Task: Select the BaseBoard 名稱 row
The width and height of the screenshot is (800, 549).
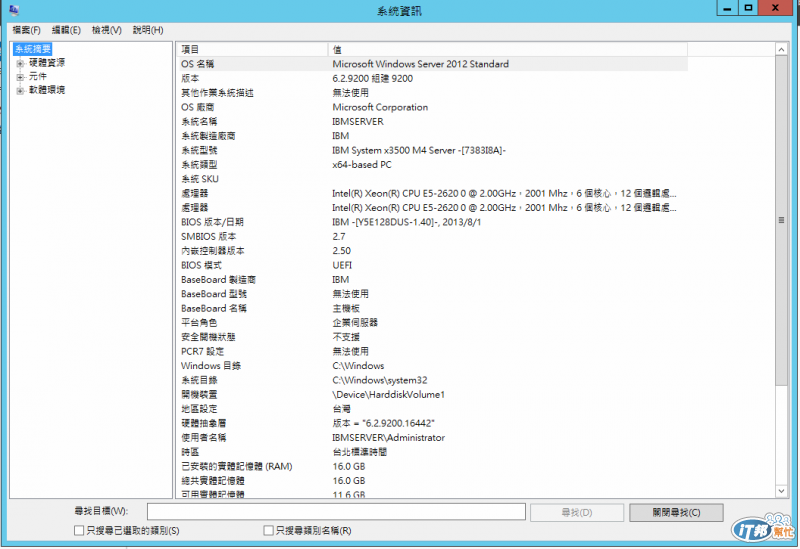Action: (x=432, y=308)
